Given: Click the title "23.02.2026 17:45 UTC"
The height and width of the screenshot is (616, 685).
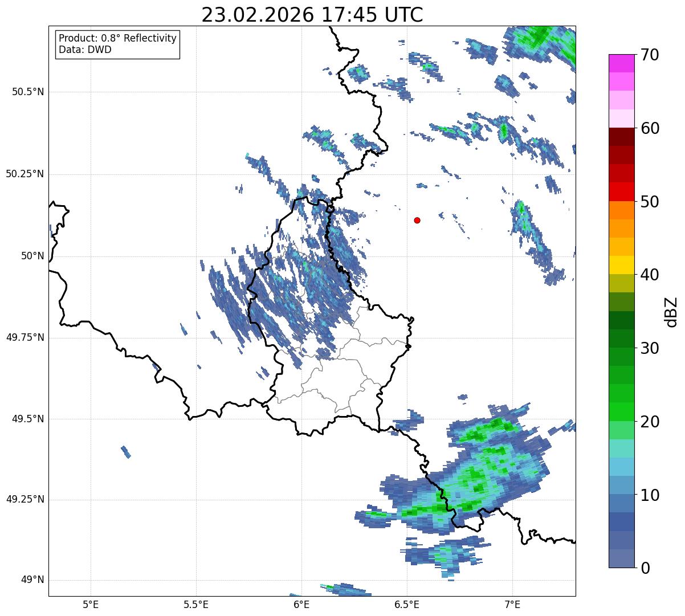Looking at the screenshot, I should click(x=312, y=15).
